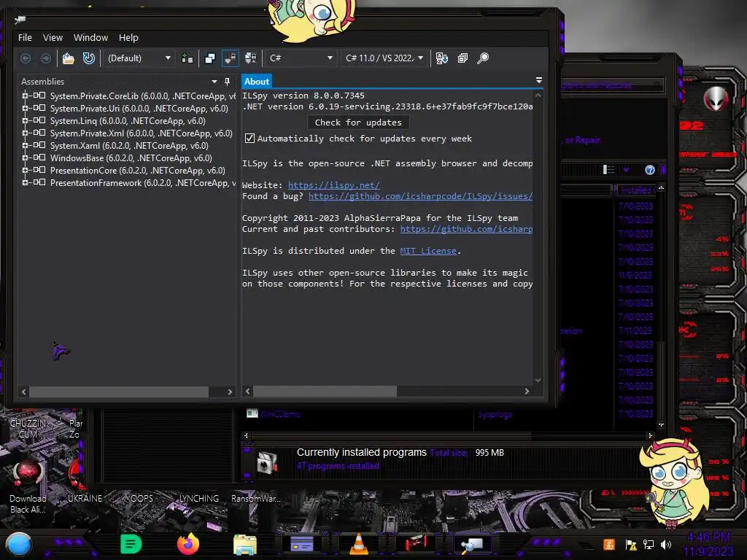Select WindowsBase (6.0.2.0) assembly row
The height and width of the screenshot is (560, 747).
(131, 158)
